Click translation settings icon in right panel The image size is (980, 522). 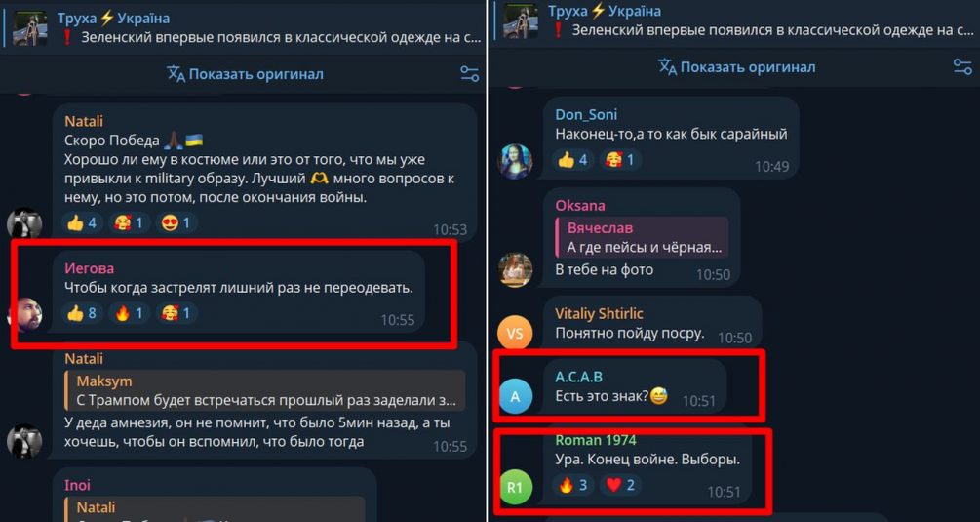coord(961,67)
